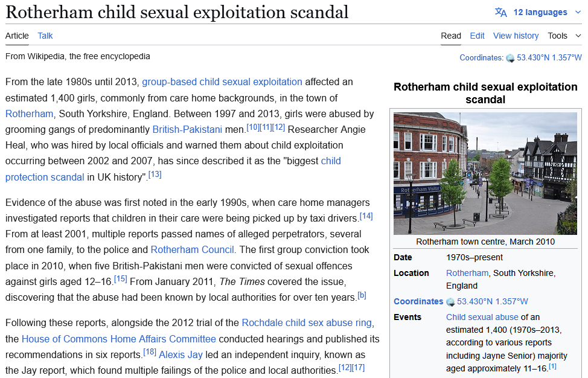This screenshot has width=588, height=378.
Task: Click the infobox title heading
Action: pyautogui.click(x=485, y=93)
